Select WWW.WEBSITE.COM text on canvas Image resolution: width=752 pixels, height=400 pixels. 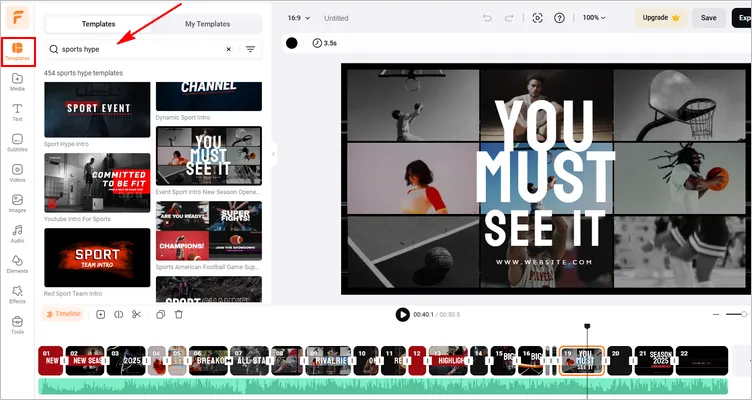pos(544,262)
